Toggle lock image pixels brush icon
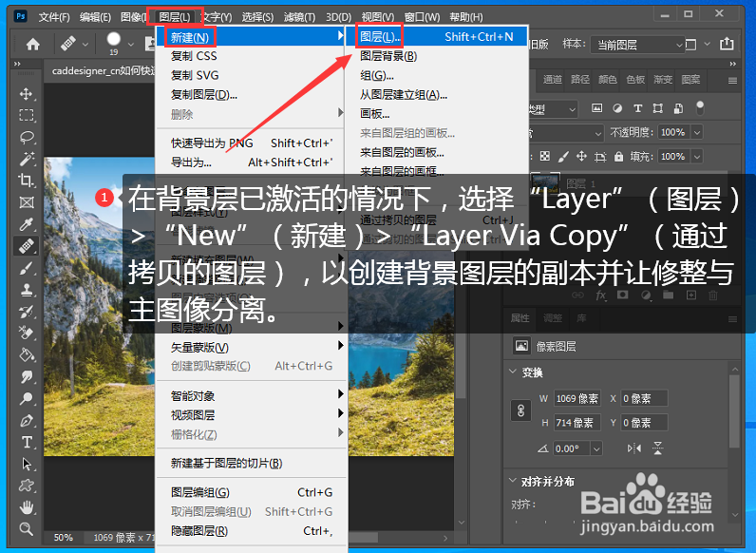Viewport: 756px width, 553px height. click(x=563, y=157)
